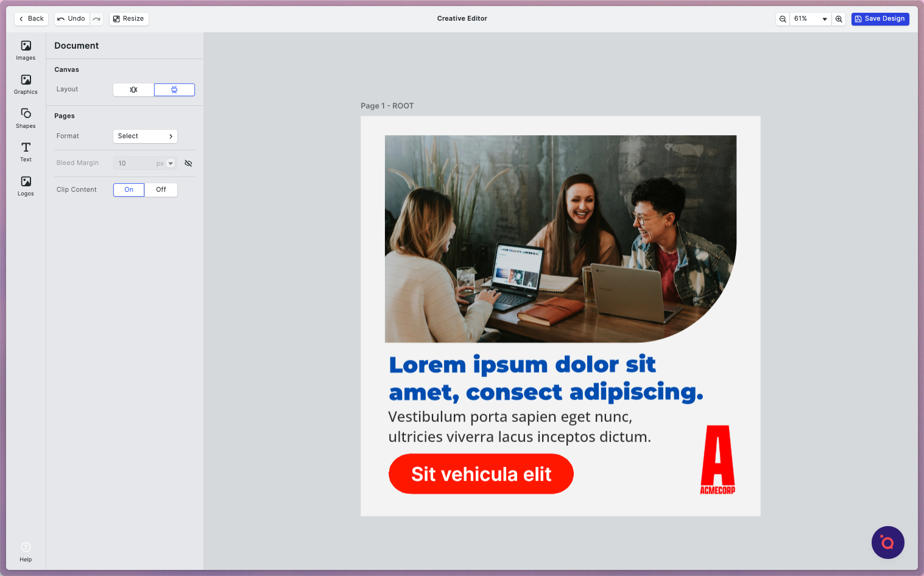
Task: Select the horizontal canvas layout option
Action: pos(133,90)
